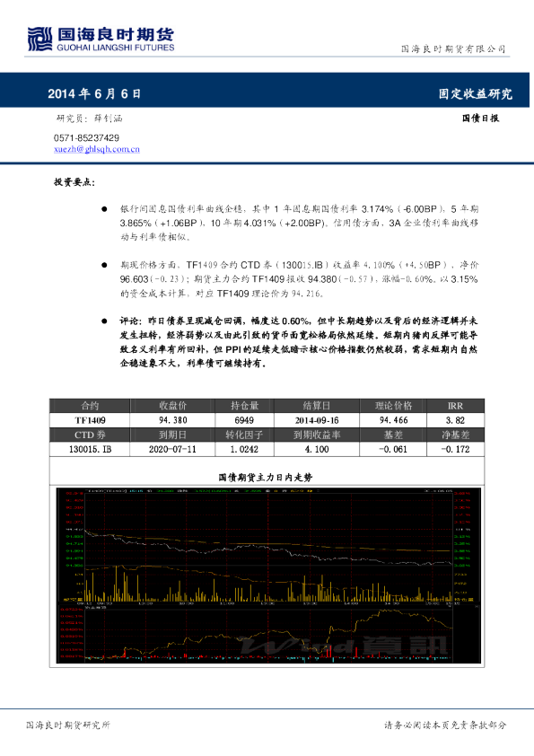534x756 pixels.
Task: Click the first bullet point marker
Action: pos(104,209)
